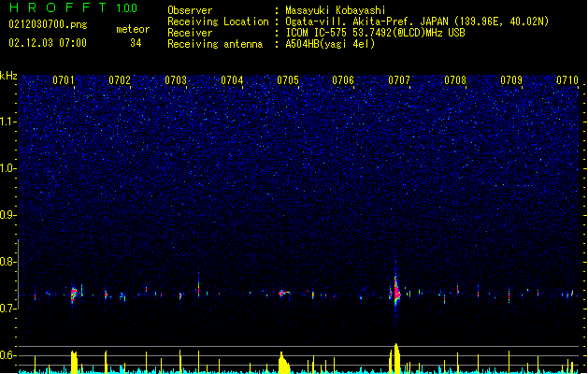Screen dimensions: 588x374
Task: Click the Receiving antenna label
Action: coord(215,44)
